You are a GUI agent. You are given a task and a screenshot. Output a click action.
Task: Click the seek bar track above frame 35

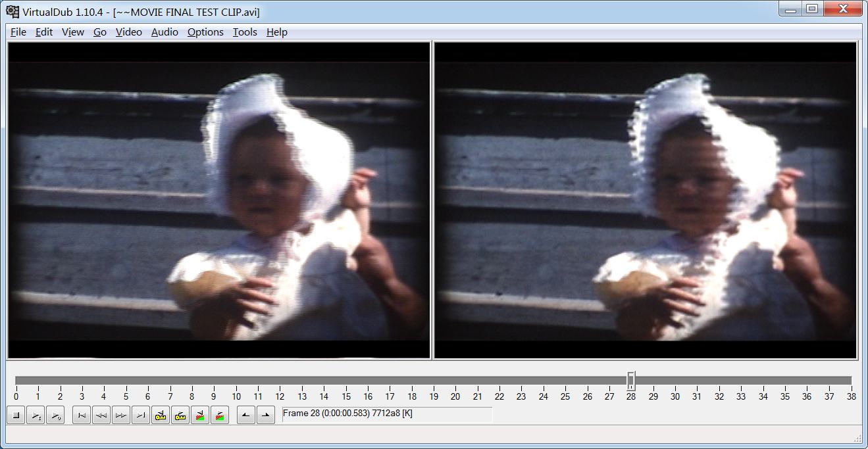point(785,380)
